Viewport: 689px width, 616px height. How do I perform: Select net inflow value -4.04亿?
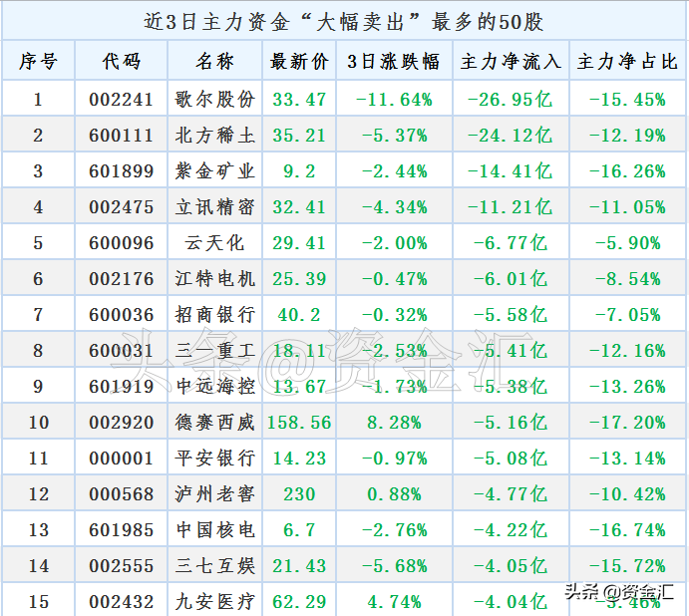click(x=510, y=602)
